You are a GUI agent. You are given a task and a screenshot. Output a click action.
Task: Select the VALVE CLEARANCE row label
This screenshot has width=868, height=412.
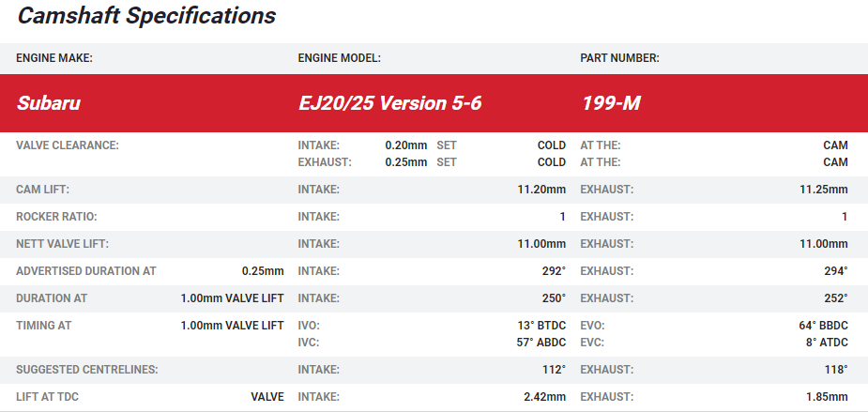69,145
